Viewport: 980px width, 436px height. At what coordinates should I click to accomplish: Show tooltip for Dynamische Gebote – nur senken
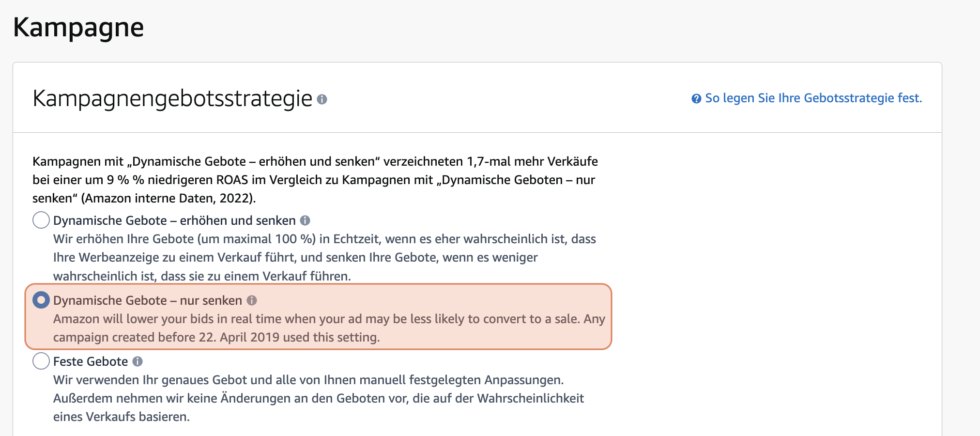click(x=252, y=300)
